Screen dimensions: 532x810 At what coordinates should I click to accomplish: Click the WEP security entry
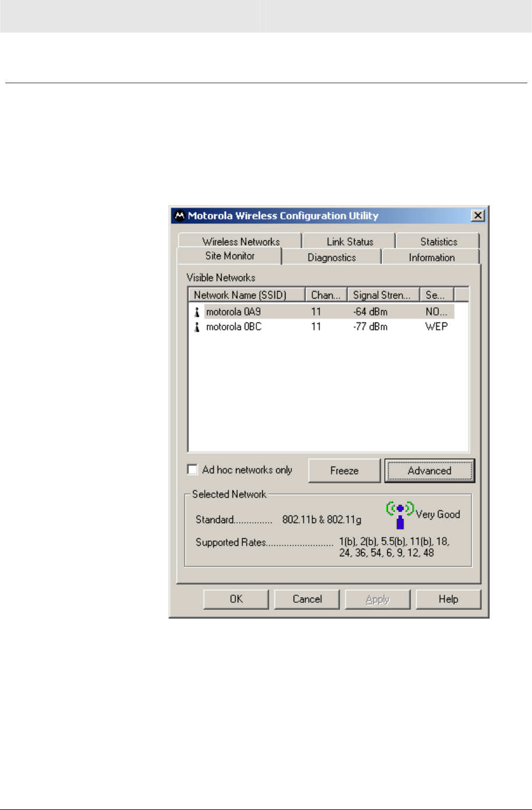click(x=437, y=327)
